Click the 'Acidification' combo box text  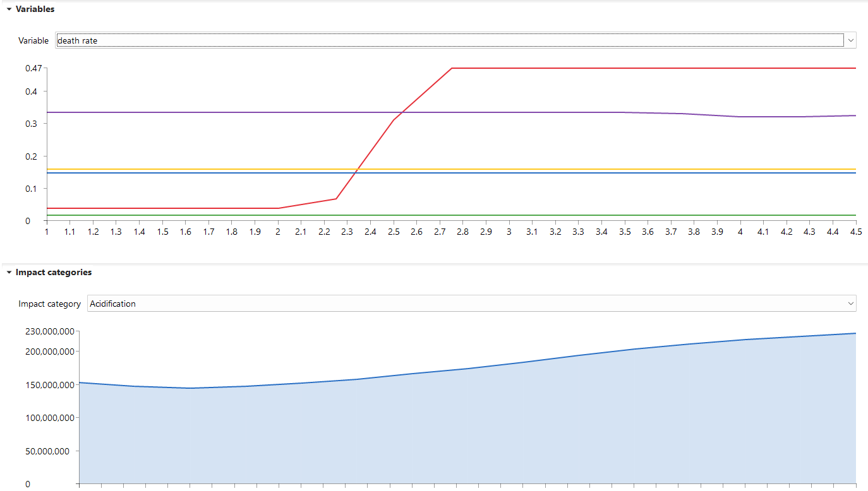[x=442, y=304]
